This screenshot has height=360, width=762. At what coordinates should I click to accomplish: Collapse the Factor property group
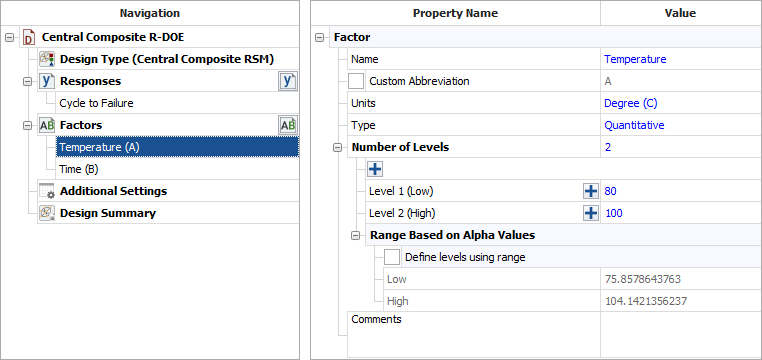click(319, 37)
